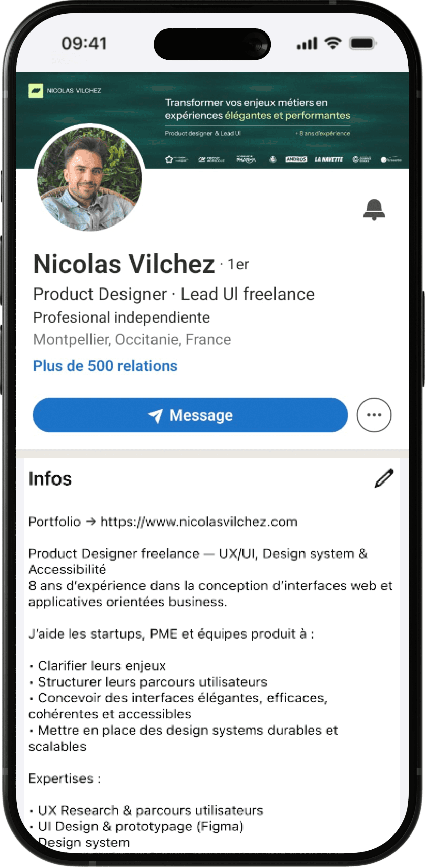
Task: Click the Crédit Agricole logo in banner
Action: (211, 159)
